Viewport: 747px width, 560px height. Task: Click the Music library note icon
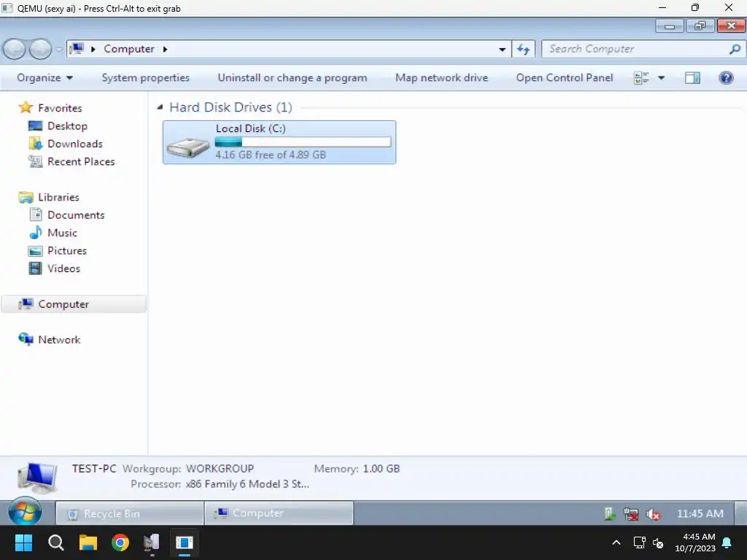click(36, 233)
